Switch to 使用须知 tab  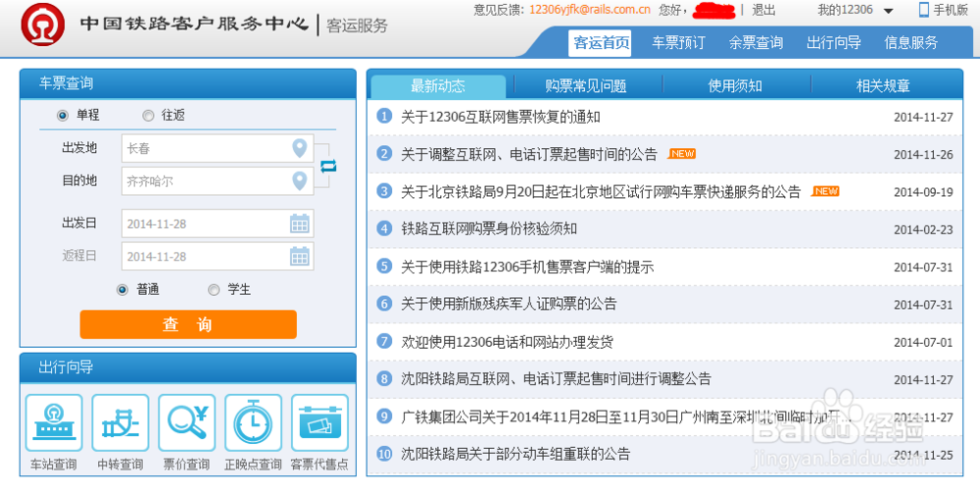[x=735, y=86]
